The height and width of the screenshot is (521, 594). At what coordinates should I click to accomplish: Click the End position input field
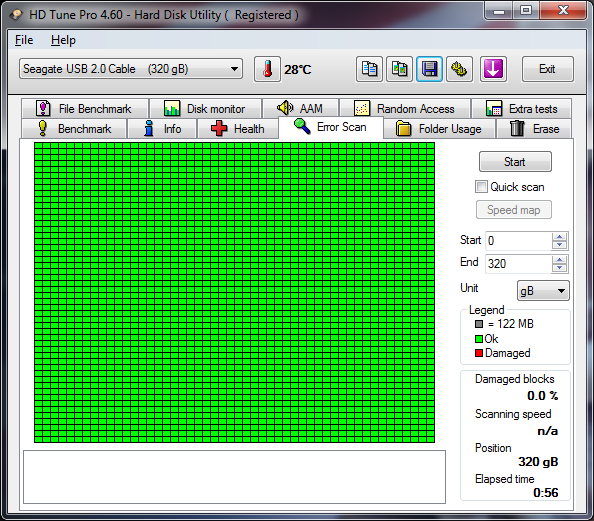518,263
